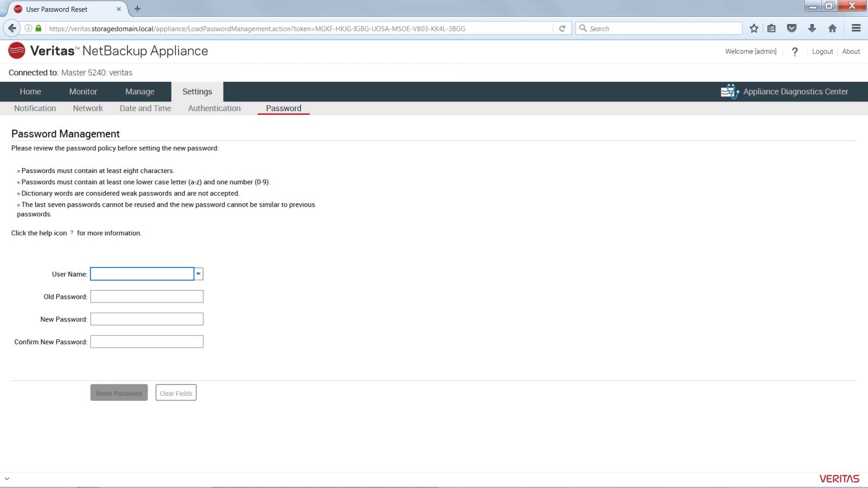
Task: Click the Old Password field
Action: point(147,297)
